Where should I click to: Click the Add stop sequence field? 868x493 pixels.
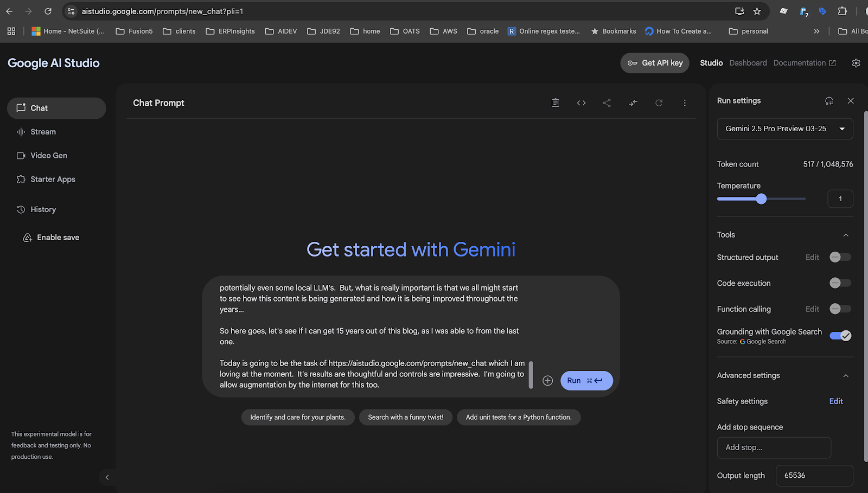(774, 447)
